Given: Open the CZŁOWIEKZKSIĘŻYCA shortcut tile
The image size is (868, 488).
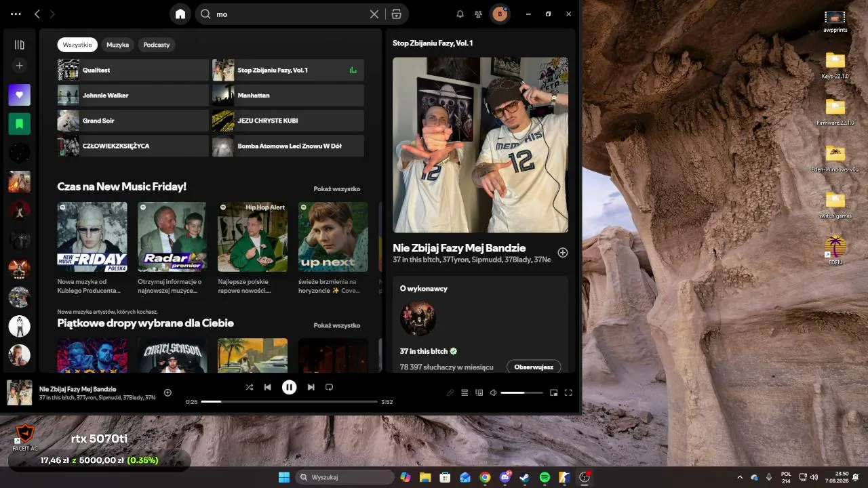Looking at the screenshot, I should pyautogui.click(x=133, y=146).
